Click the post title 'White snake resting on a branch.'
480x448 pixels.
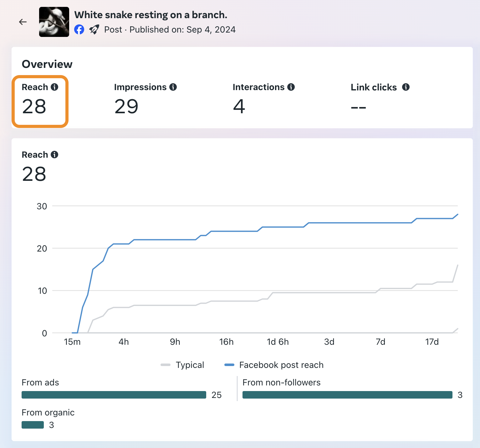151,15
